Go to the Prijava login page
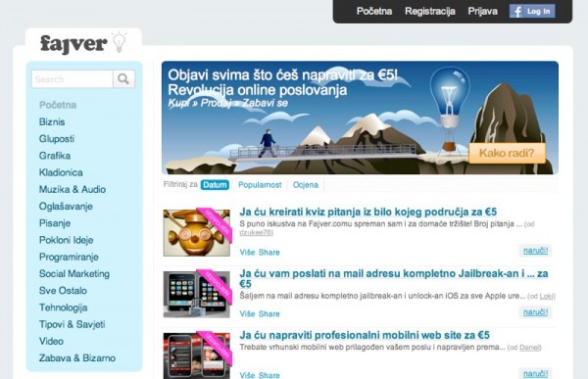Screen dimensions: 588x379 tap(482, 11)
